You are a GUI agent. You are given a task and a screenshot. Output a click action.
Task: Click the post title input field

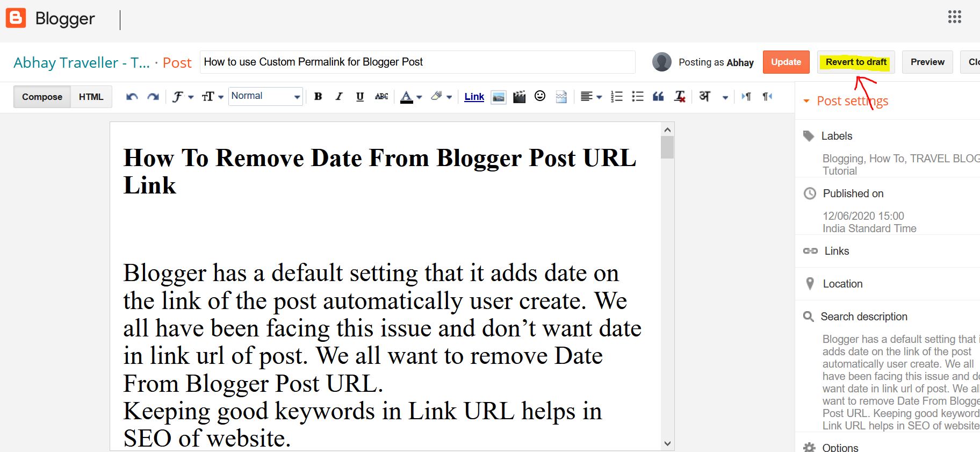click(x=417, y=62)
